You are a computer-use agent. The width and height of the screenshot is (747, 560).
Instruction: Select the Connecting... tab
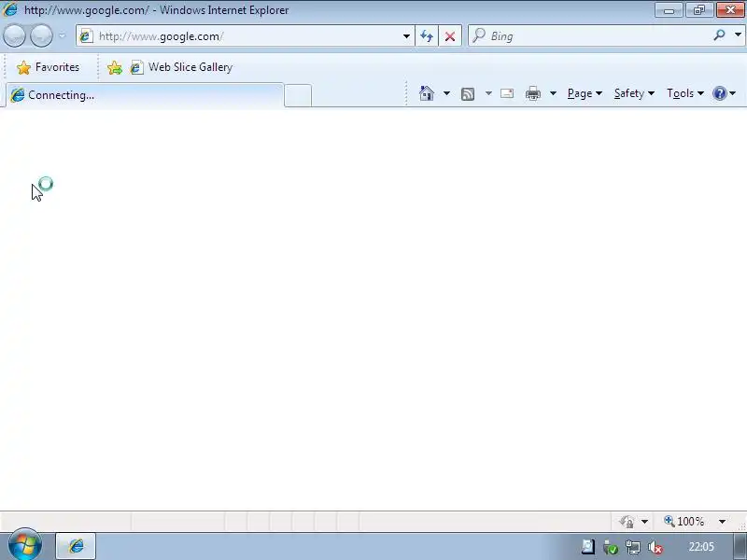click(x=145, y=95)
